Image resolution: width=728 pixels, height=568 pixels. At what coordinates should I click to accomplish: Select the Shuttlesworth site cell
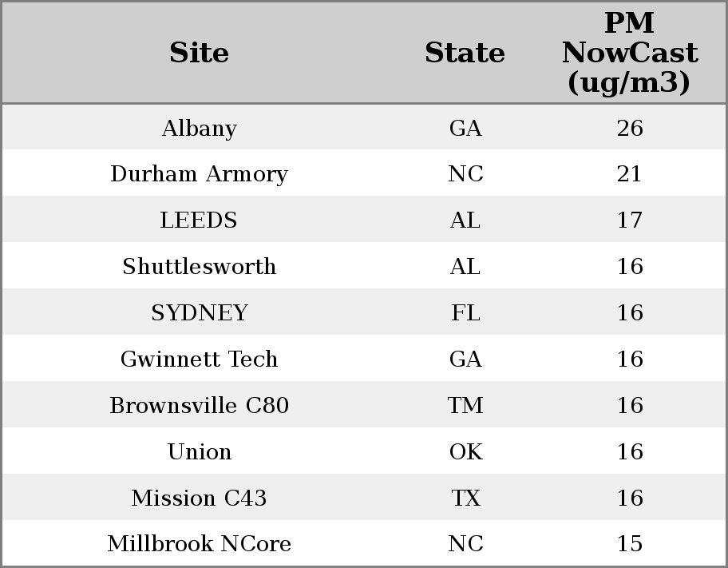pos(200,266)
